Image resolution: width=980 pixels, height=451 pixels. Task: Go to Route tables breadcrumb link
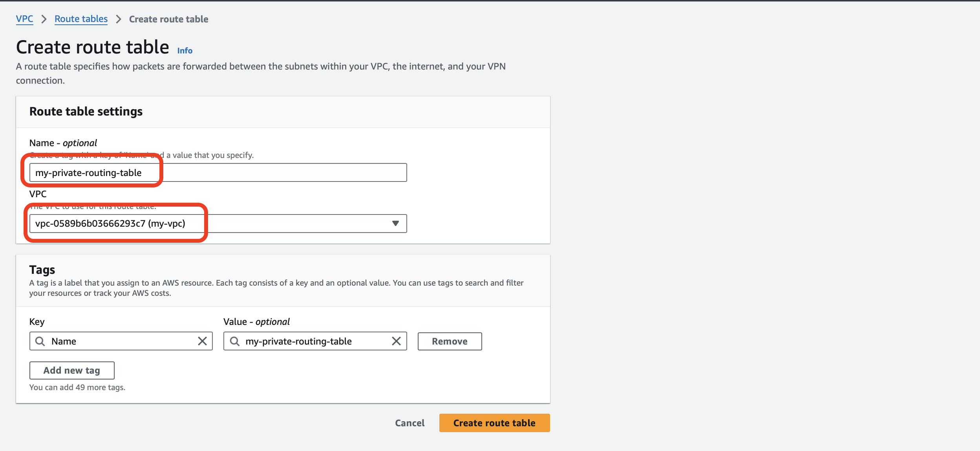coord(81,19)
